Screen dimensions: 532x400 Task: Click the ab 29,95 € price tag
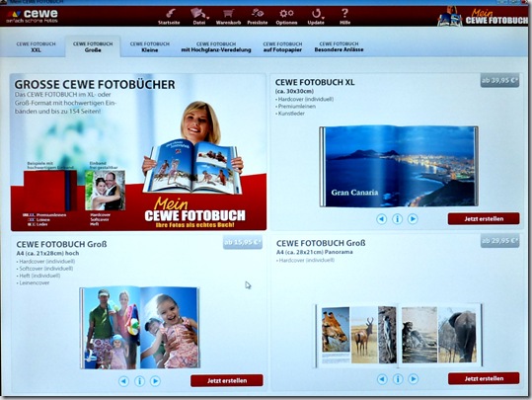(499, 241)
